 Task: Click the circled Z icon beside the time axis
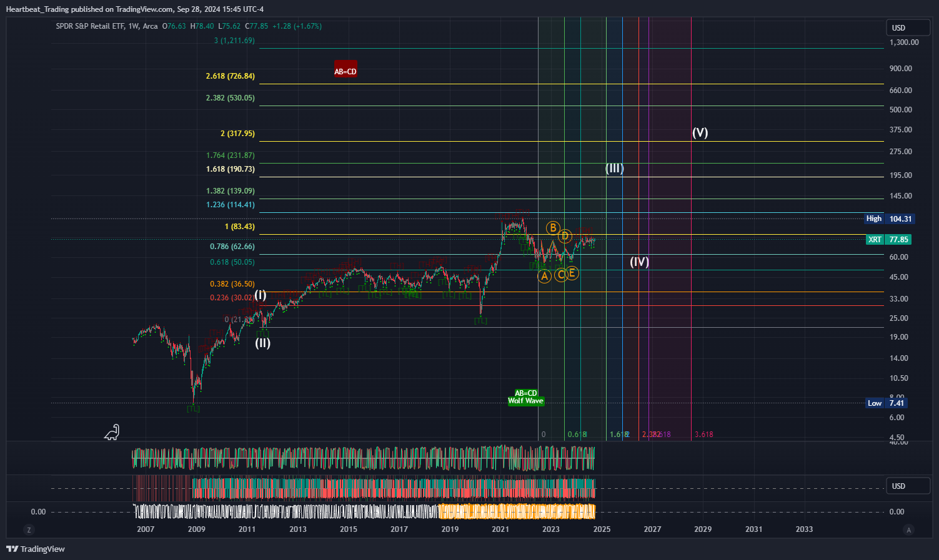[x=28, y=530]
